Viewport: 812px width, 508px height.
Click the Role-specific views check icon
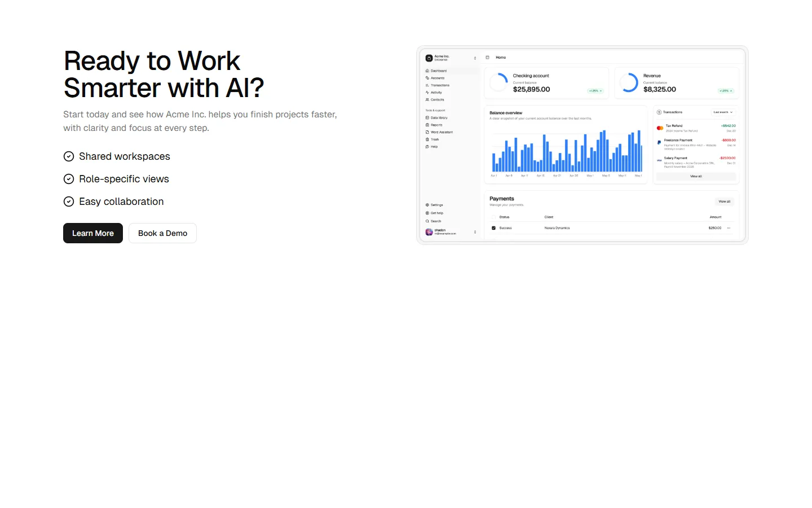click(x=69, y=179)
